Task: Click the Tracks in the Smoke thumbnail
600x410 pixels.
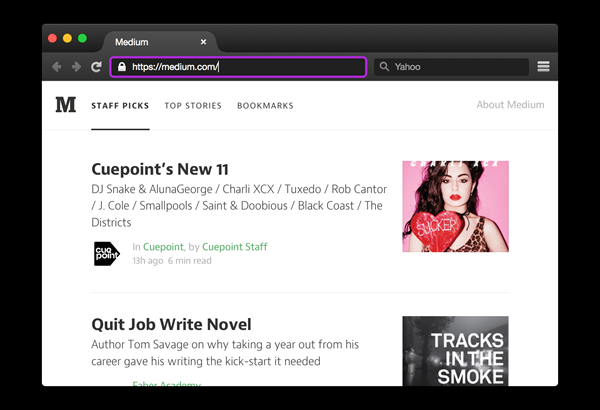Action: [455, 351]
